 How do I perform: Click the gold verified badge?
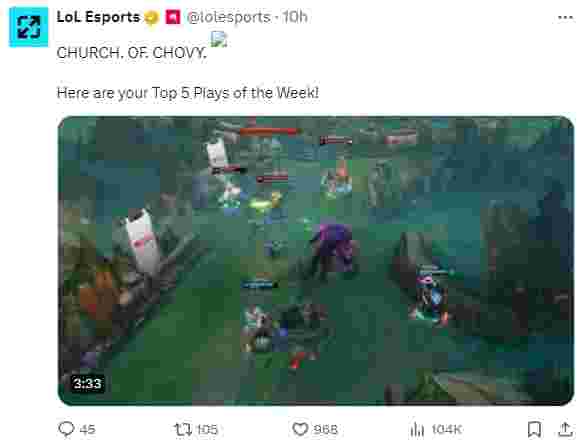pos(152,18)
